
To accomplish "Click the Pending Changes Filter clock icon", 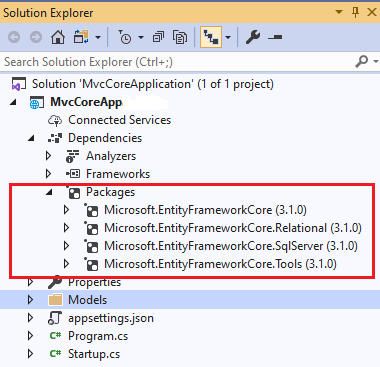I will 125,37.
